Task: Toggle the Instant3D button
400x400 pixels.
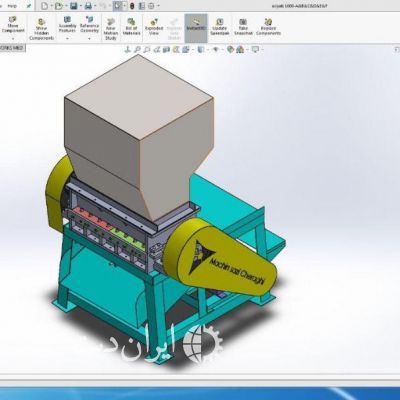Action: tap(196, 28)
